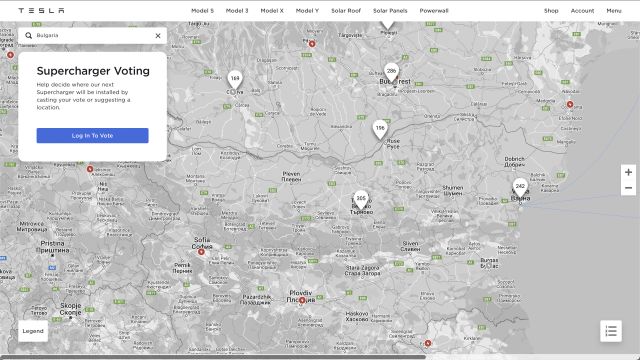Click the Stara Zagora city label
Image resolution: width=640 pixels, height=360 pixels.
point(362,271)
